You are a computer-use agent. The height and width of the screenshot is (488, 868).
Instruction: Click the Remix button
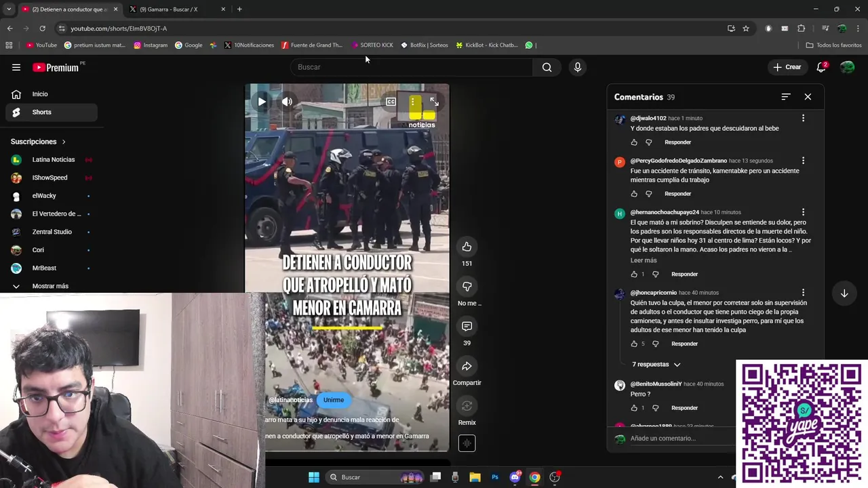[x=467, y=406]
